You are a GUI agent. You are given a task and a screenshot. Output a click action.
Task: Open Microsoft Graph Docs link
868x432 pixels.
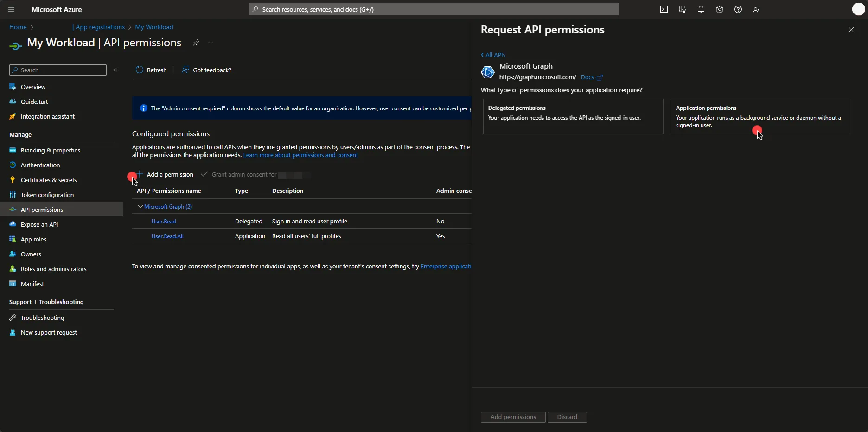tap(587, 77)
